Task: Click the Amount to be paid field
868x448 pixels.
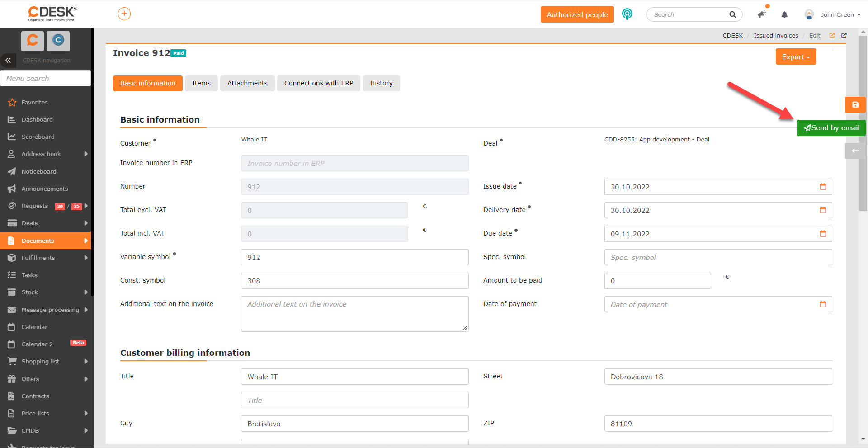Action: (x=658, y=281)
